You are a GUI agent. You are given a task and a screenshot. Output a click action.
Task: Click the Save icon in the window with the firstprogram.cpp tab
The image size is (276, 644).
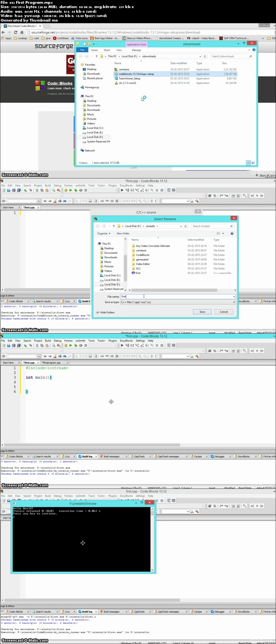[14, 345]
